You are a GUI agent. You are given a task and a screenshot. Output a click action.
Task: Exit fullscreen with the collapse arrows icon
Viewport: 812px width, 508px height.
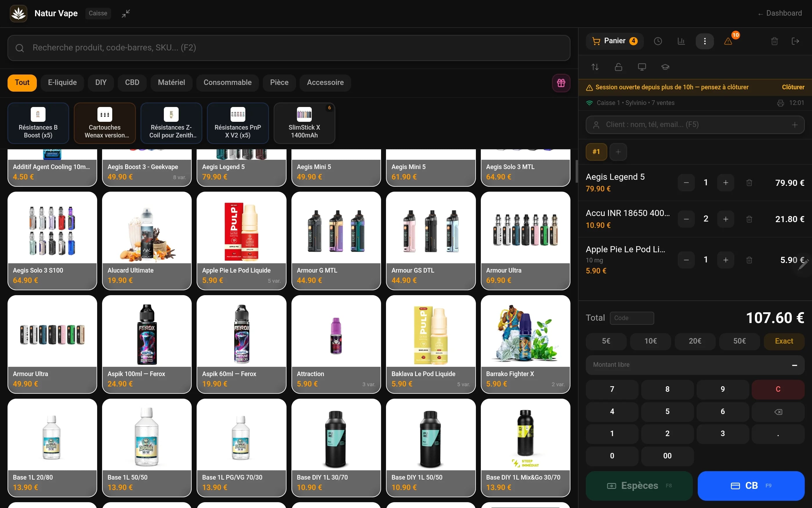[x=126, y=13]
